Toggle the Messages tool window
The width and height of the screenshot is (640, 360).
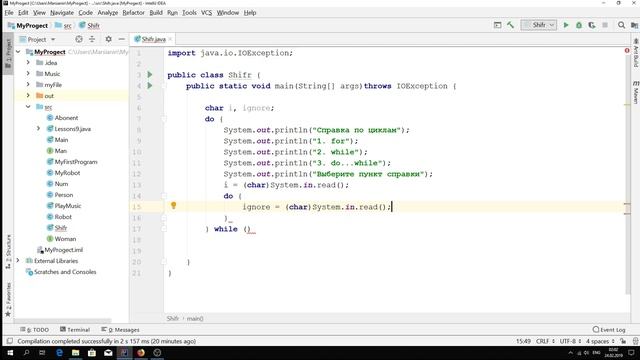(x=120, y=329)
